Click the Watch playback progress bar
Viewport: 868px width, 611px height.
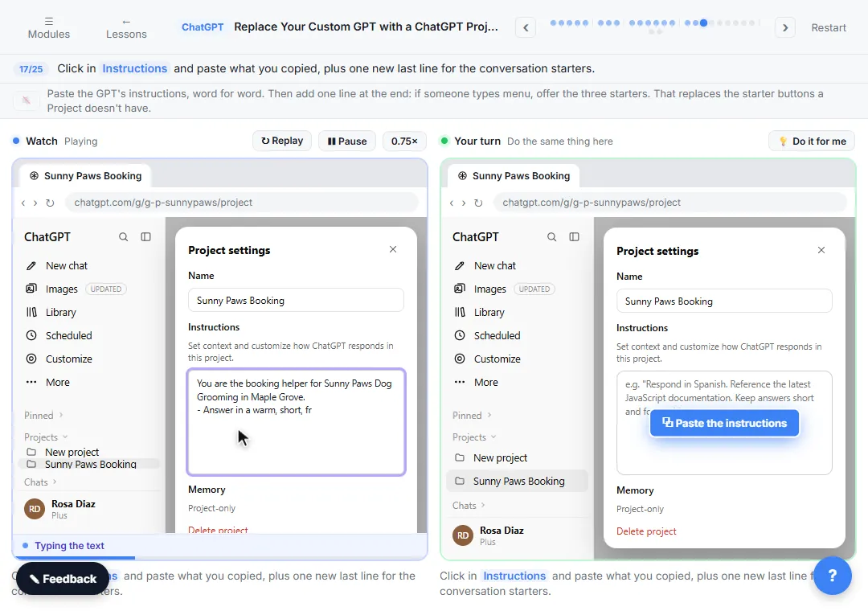click(219, 557)
